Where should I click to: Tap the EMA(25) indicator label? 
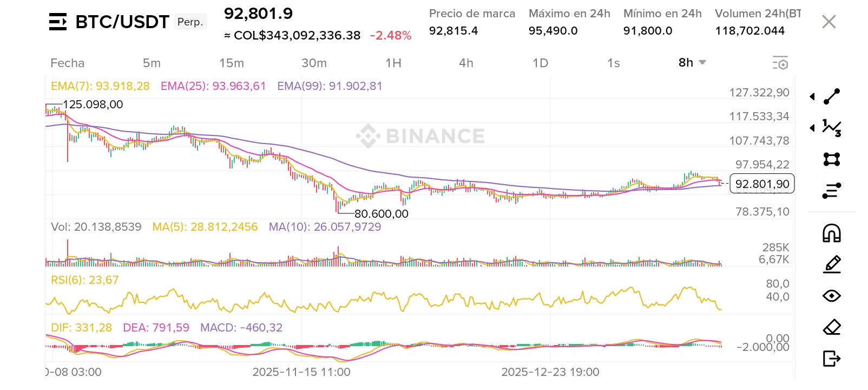pos(213,86)
